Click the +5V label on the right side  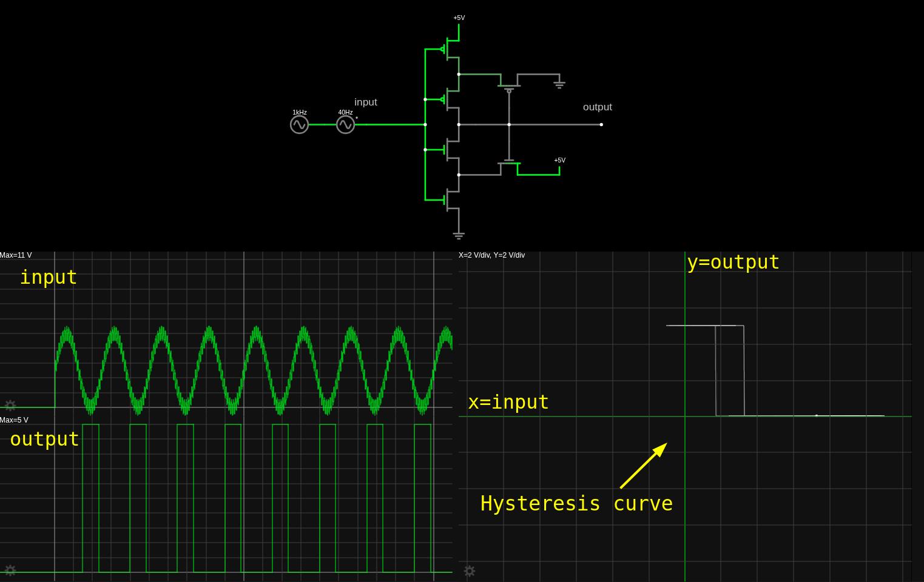[559, 161]
